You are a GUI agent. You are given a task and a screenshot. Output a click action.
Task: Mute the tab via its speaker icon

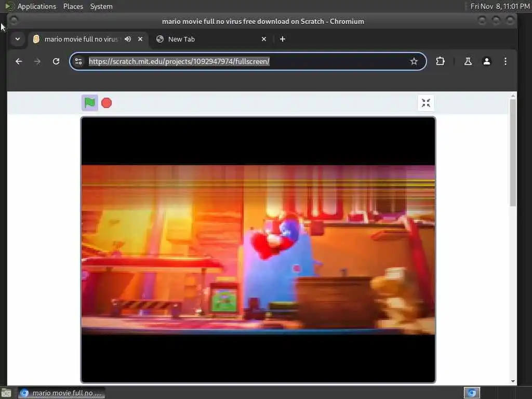[x=128, y=39]
